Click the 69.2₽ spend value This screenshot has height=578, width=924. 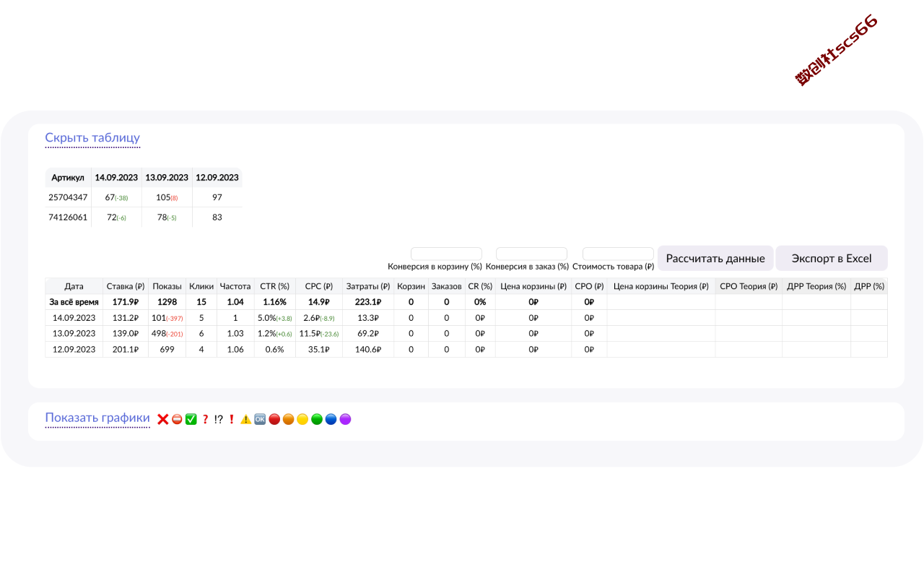(x=368, y=334)
